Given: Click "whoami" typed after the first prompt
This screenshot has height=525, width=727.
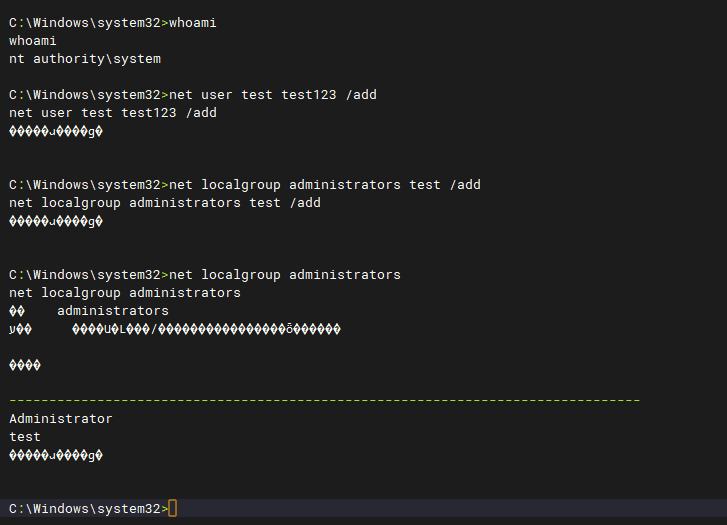Looking at the screenshot, I should tap(193, 23).
